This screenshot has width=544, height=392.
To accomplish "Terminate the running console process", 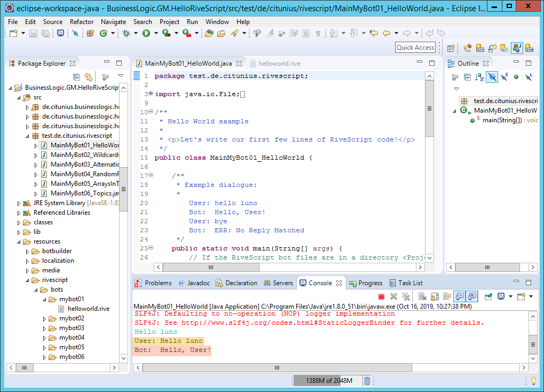I will pos(381,296).
